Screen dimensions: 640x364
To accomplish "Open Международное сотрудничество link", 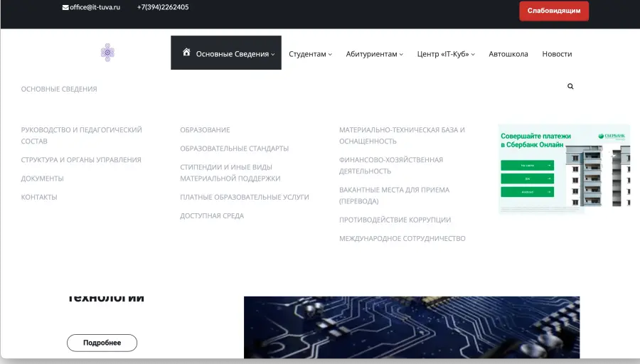I will (x=402, y=239).
